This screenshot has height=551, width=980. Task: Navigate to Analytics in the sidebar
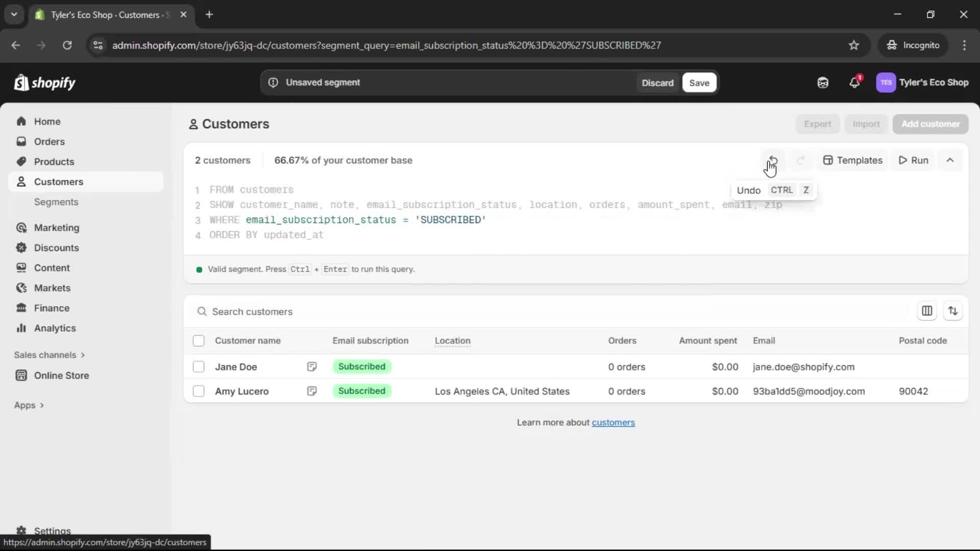pos(54,328)
